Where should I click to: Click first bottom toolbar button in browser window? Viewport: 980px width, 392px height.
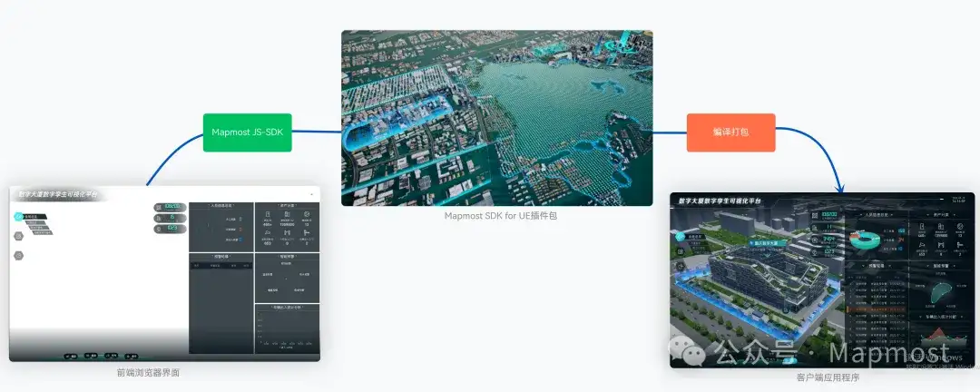pos(71,357)
